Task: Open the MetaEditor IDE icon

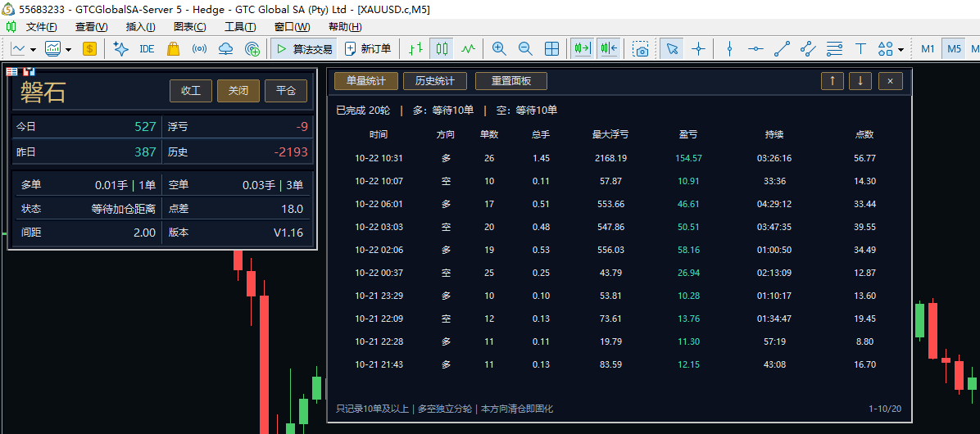Action: (147, 48)
